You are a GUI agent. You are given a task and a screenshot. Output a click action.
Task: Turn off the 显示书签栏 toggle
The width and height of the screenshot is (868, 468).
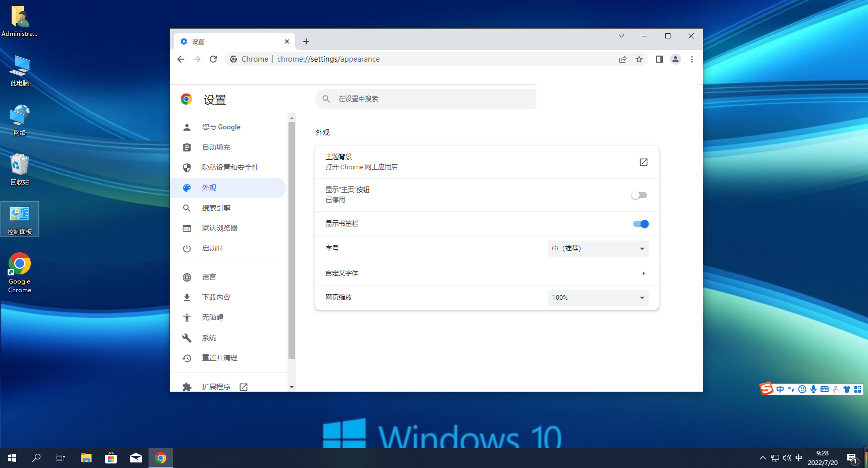coord(640,224)
